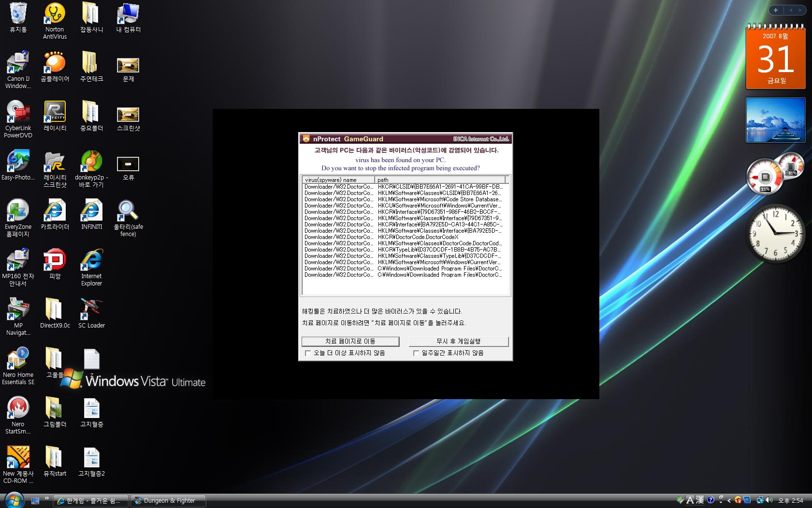Click the IME help question mark icon

click(710, 500)
